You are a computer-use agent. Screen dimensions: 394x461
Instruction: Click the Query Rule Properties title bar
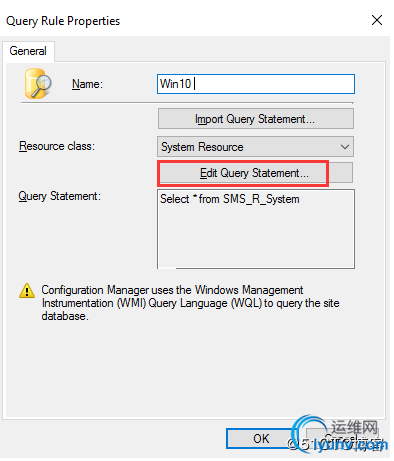click(187, 20)
